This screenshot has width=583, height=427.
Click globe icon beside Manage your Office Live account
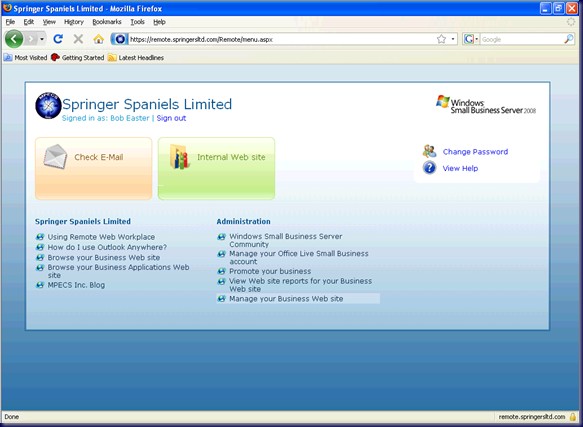221,254
